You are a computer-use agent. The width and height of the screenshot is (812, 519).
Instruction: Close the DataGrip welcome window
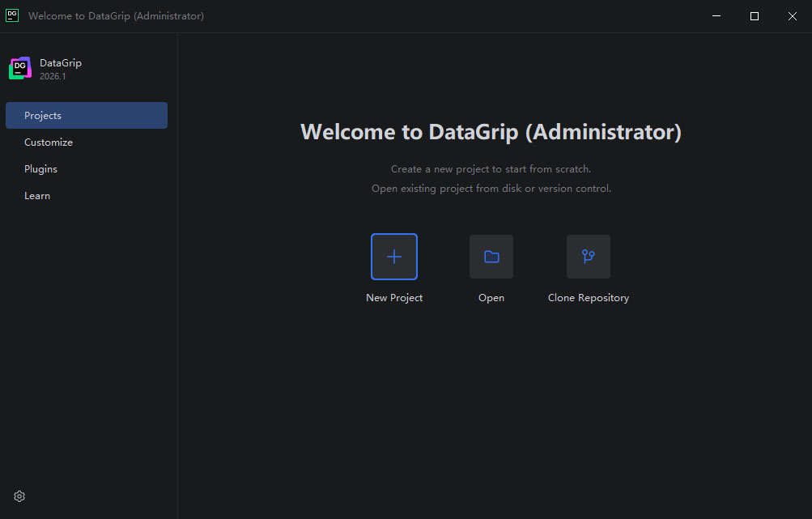(x=792, y=16)
